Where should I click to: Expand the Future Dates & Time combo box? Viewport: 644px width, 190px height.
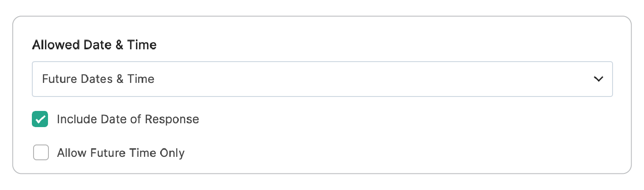(x=322, y=79)
